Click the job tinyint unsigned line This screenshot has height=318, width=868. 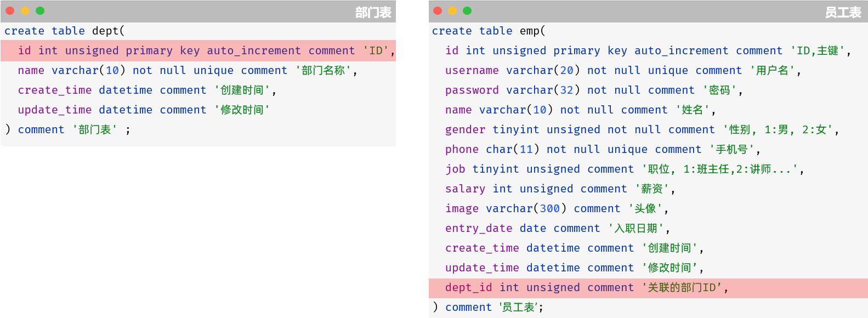(625, 169)
